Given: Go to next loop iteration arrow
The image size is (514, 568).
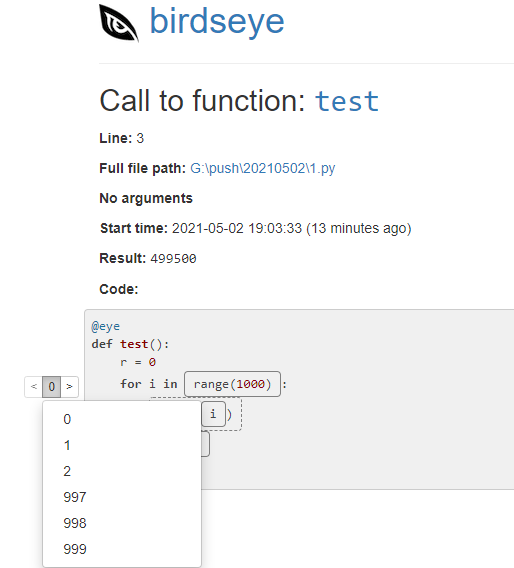Looking at the screenshot, I should click(x=70, y=387).
